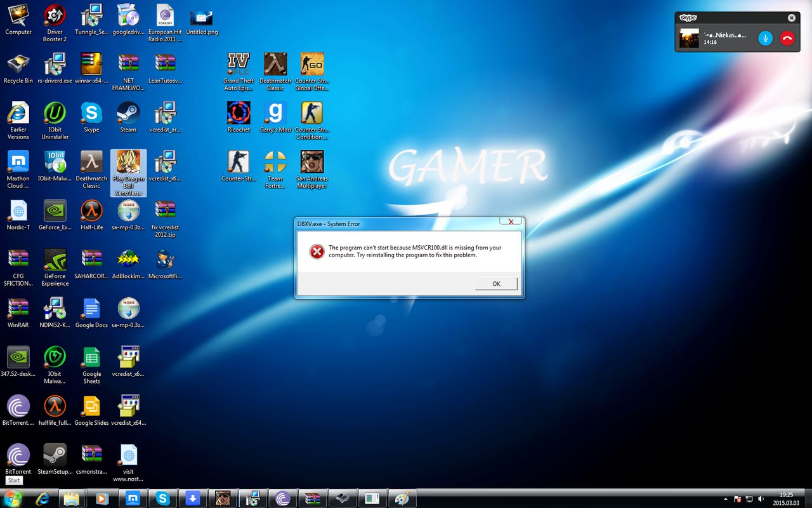Open the Computer desktop icon
This screenshot has height=508, width=812.
[x=18, y=19]
